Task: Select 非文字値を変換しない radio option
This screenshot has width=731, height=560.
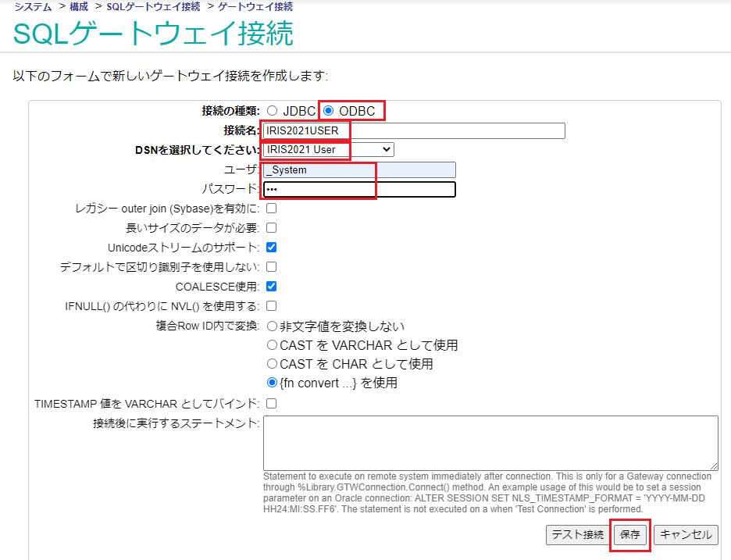Action: pos(273,326)
